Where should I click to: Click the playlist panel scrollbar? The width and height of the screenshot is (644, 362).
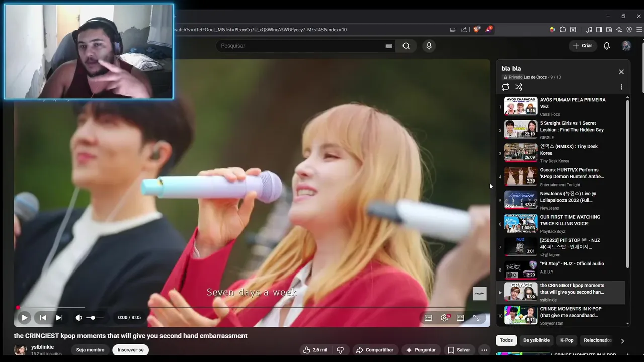627,184
